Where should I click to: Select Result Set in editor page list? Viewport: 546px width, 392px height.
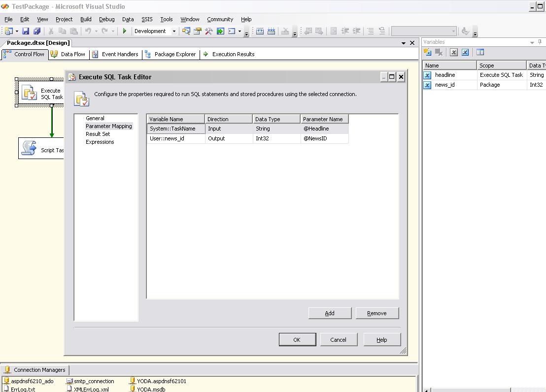(x=98, y=134)
